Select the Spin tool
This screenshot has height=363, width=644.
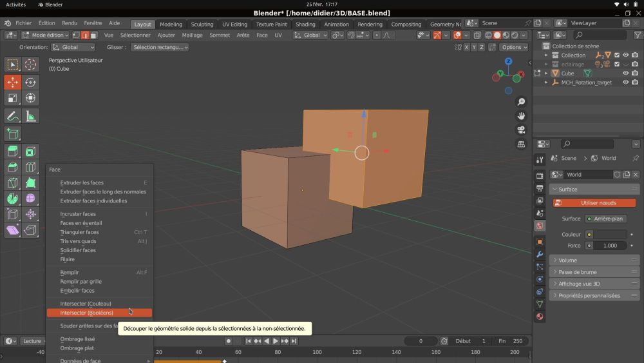[x=12, y=199]
